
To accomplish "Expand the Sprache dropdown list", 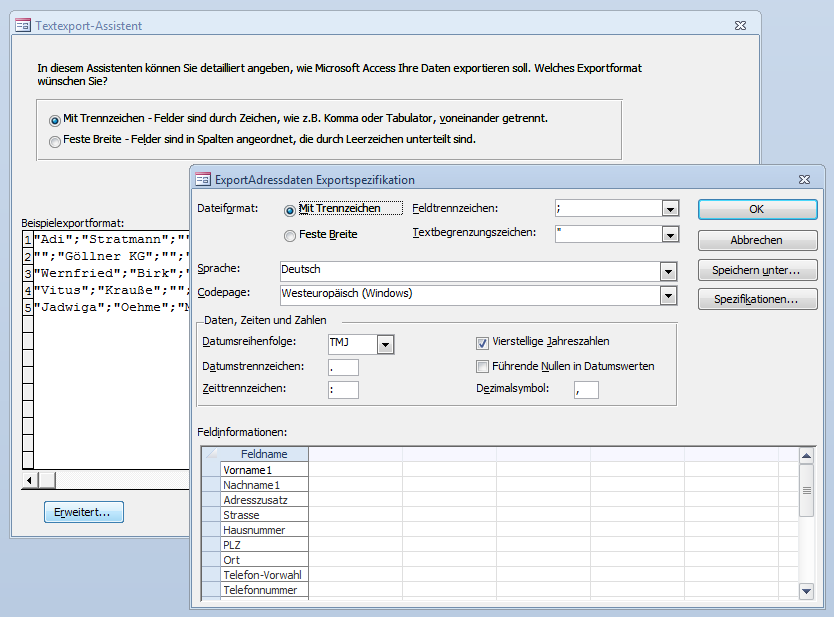I will (x=668, y=271).
